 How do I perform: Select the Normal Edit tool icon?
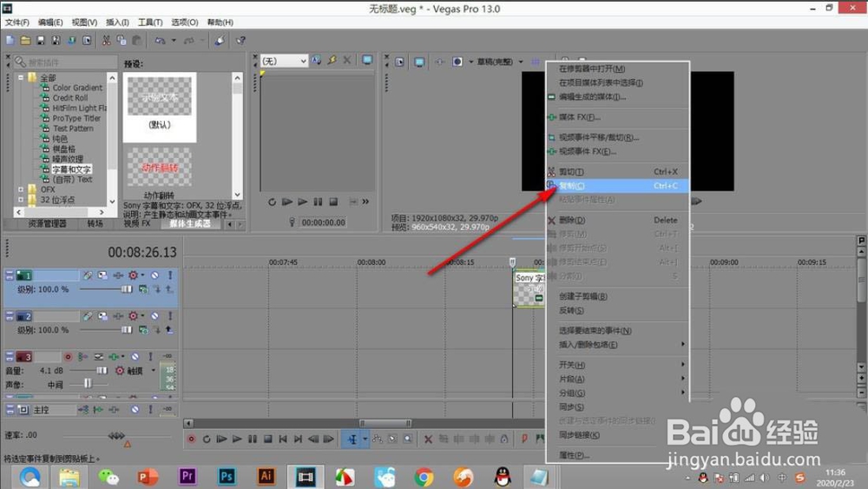tap(352, 439)
